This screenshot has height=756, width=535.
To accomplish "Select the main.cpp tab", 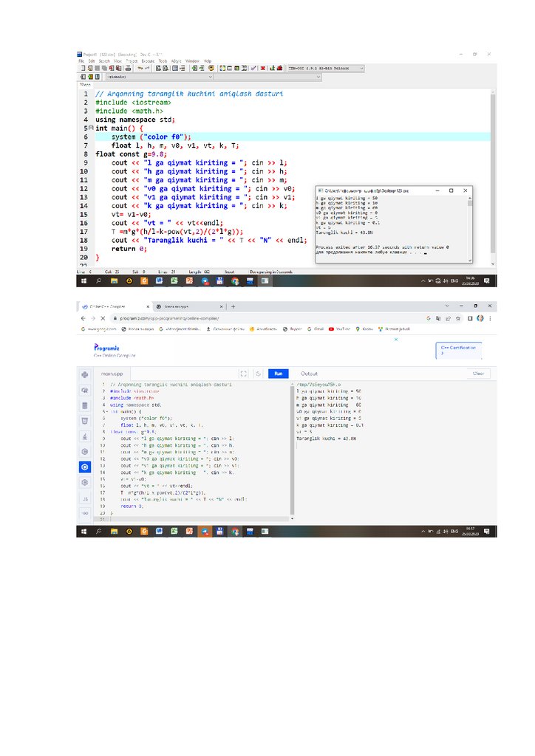I will pos(111,374).
